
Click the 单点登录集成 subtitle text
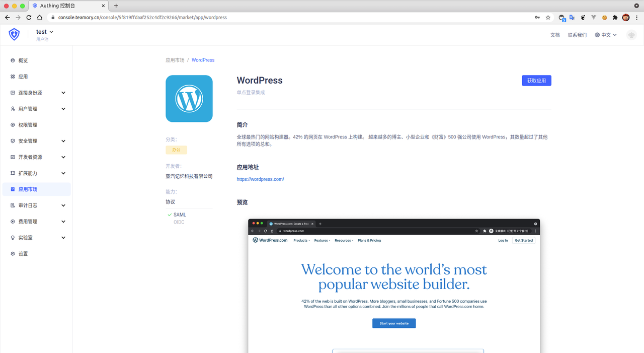[251, 93]
